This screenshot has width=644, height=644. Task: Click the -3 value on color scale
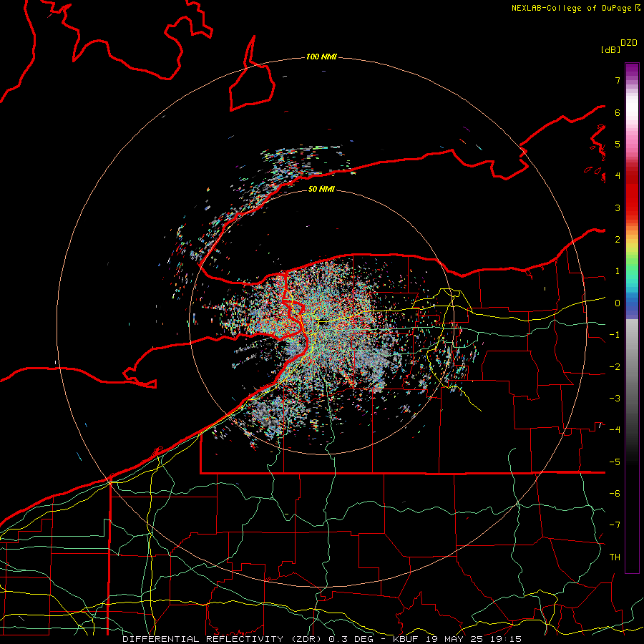pos(615,399)
